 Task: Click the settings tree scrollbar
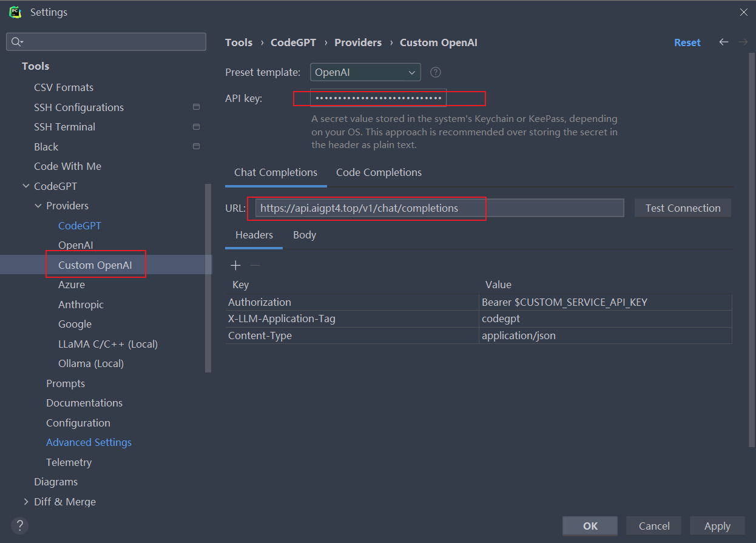click(209, 278)
